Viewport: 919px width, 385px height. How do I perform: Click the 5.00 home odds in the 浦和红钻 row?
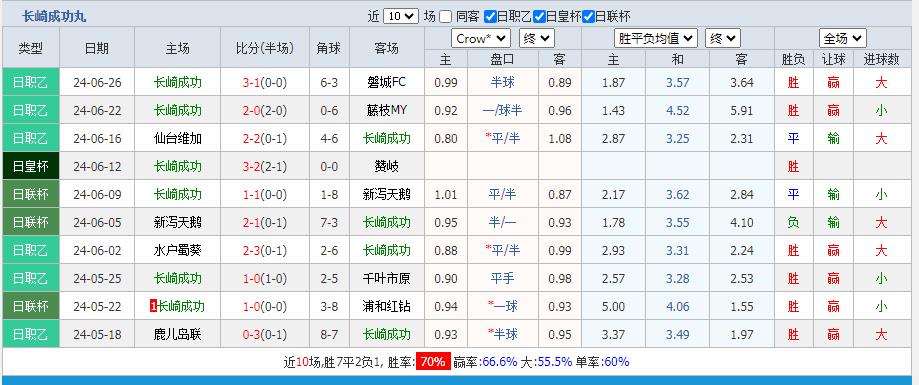point(613,306)
